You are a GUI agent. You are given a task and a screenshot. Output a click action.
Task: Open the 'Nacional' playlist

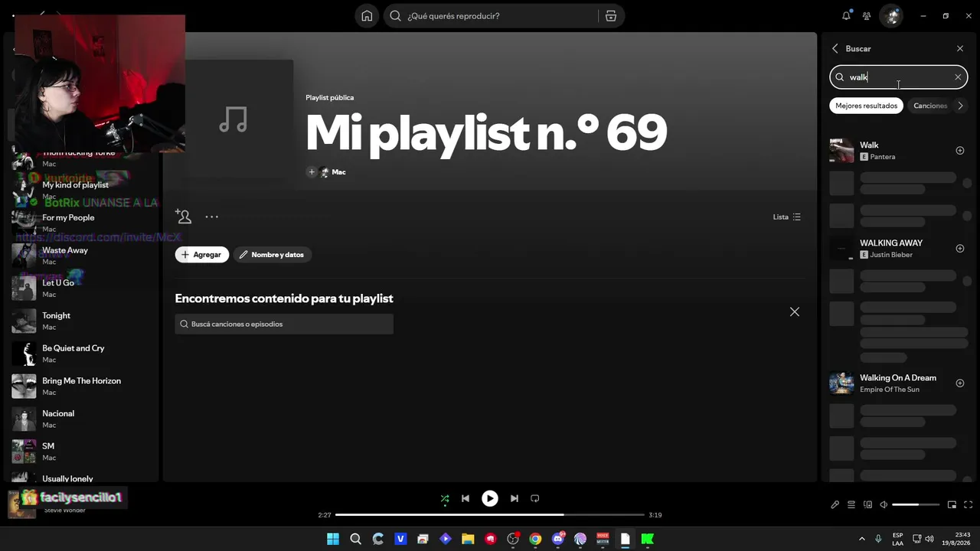tap(84, 419)
